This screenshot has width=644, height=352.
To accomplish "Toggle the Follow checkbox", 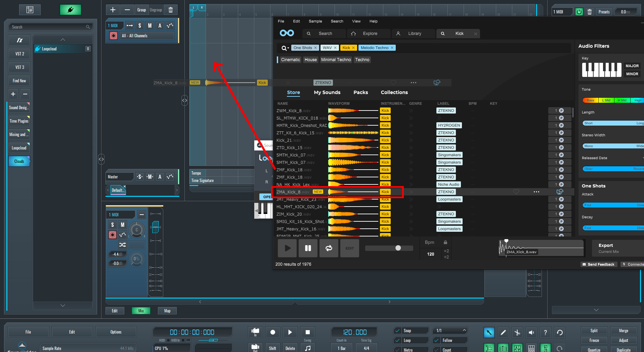I will (437, 340).
